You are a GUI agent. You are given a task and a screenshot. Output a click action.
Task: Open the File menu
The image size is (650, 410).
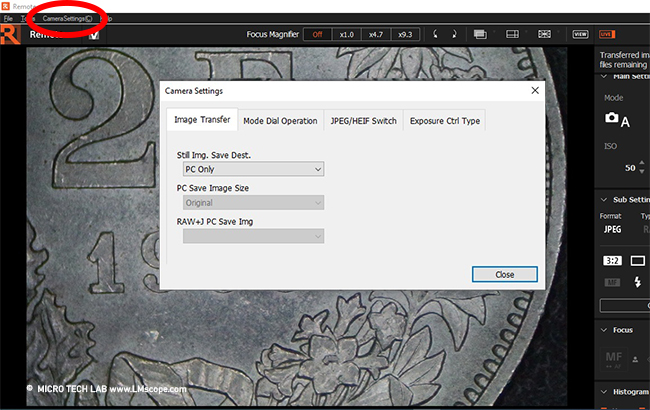click(x=8, y=18)
